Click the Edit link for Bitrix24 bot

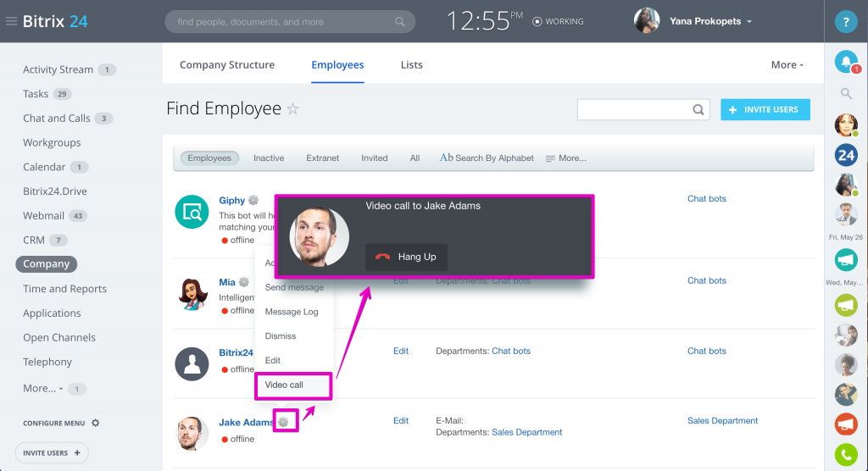coord(401,351)
